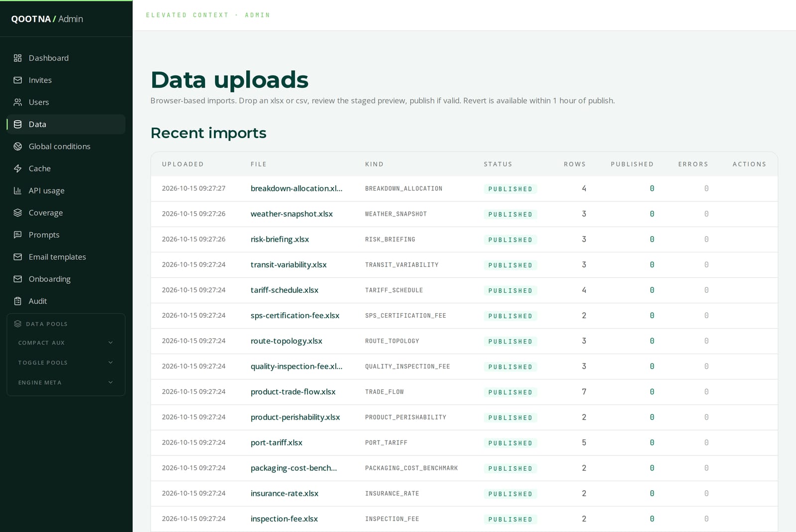
Task: Expand the Compact Aux section
Action: pos(66,343)
